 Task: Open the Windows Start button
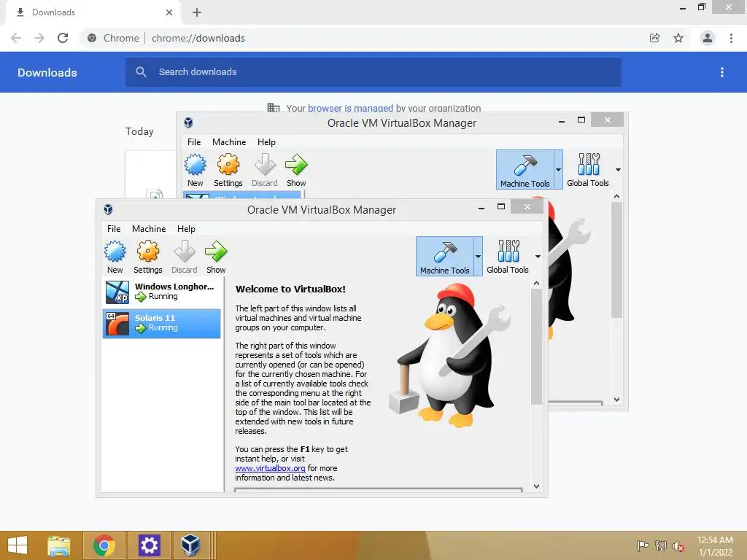[x=18, y=545]
